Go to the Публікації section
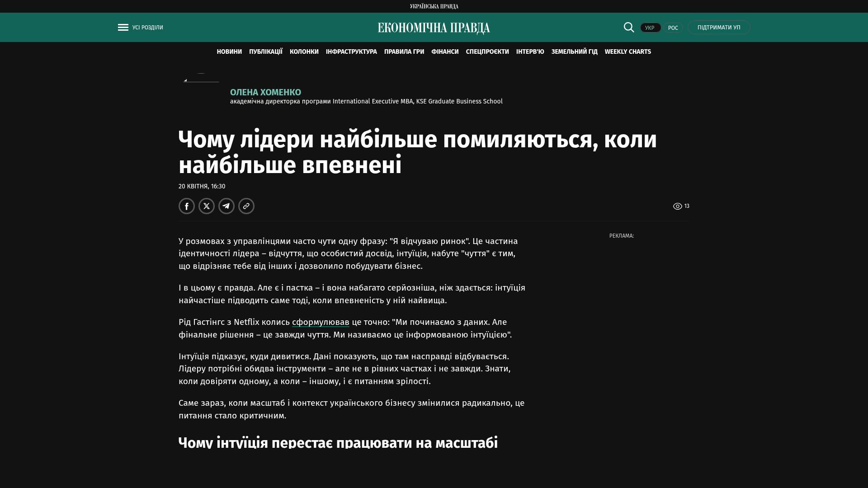 click(x=266, y=52)
